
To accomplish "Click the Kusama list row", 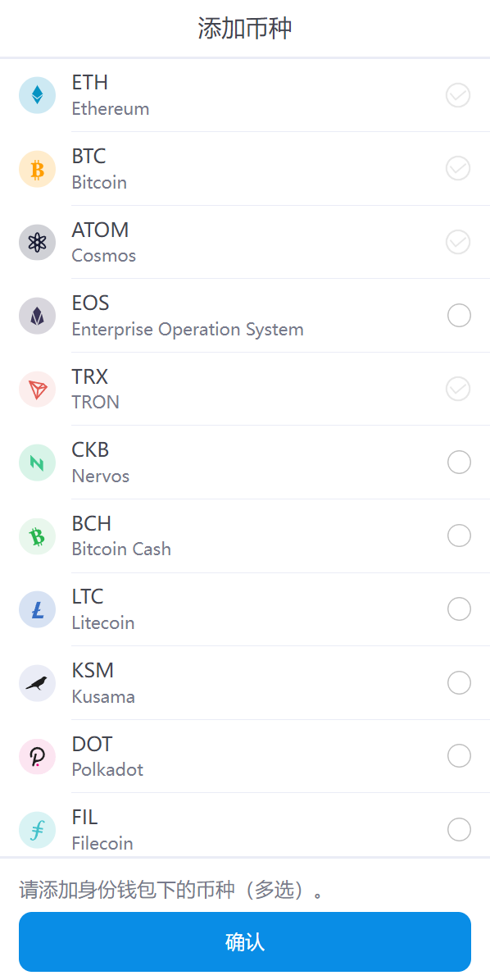I will coord(245,682).
